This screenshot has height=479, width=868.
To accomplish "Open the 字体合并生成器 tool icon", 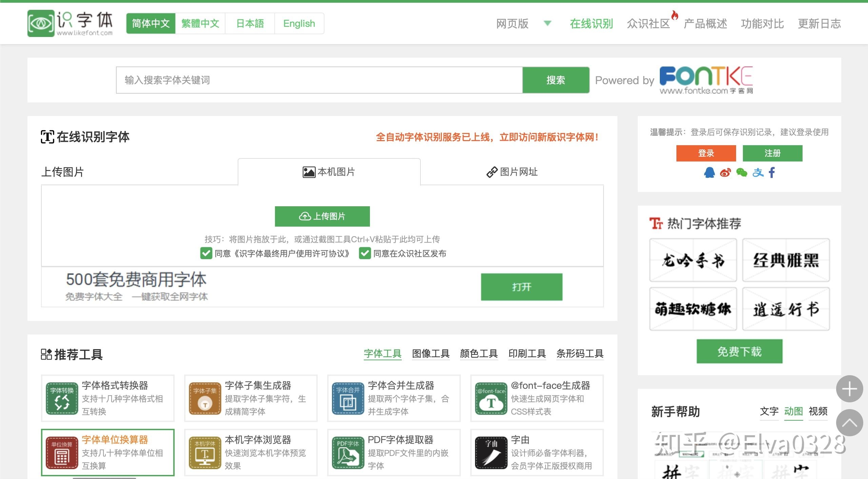I will click(x=347, y=398).
